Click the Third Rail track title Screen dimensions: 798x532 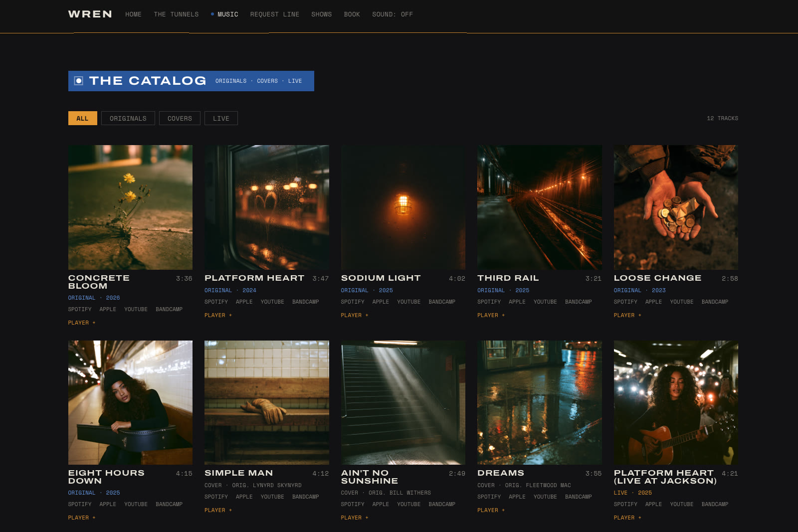508,278
